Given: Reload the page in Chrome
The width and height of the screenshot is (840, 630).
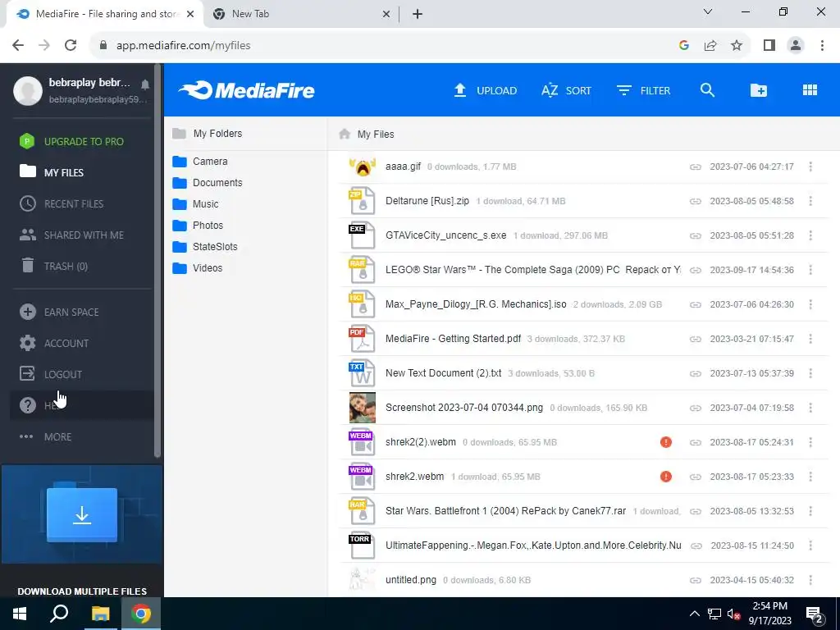Looking at the screenshot, I should 71,46.
